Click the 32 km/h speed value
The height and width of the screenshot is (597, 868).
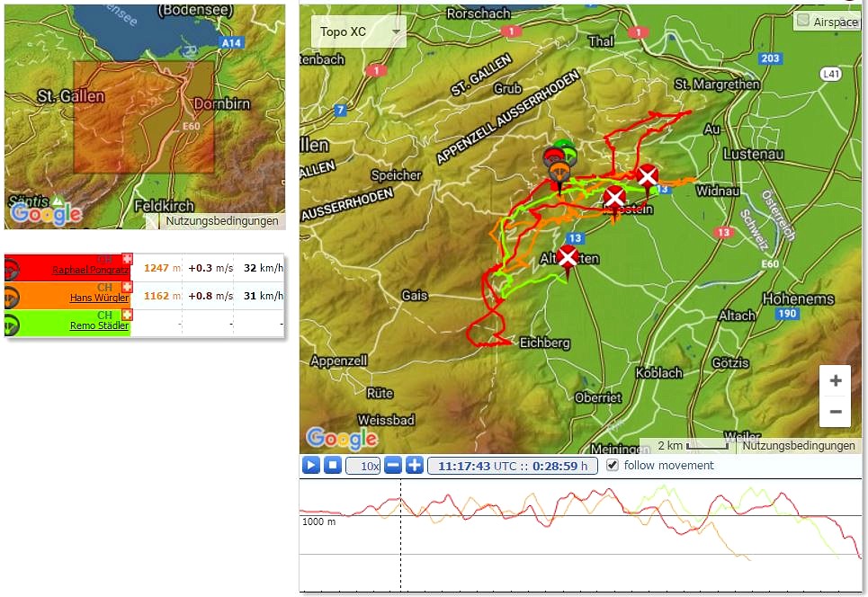pos(264,268)
